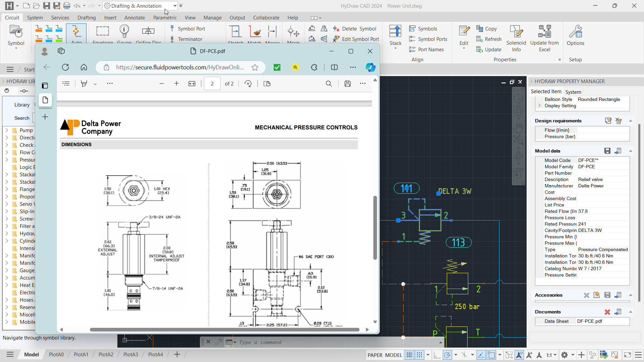Save Model data in Property Manager
Viewport: 644px width, 362px height.
(x=607, y=151)
